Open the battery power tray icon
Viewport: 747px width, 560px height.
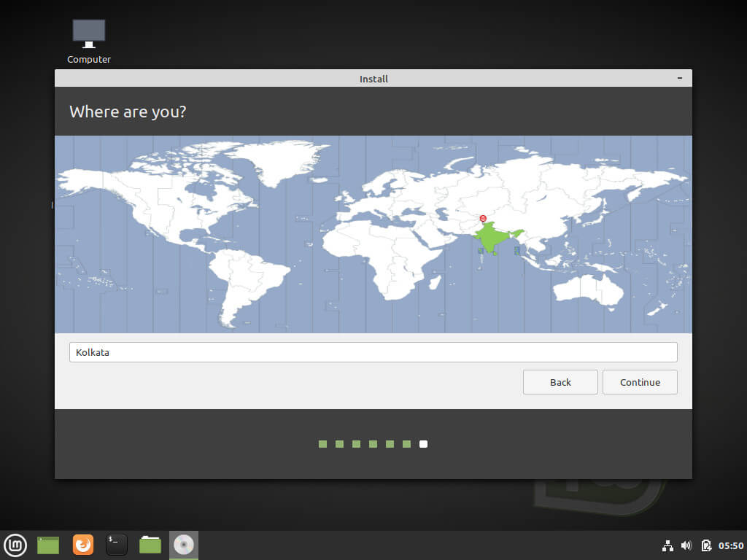(705, 545)
